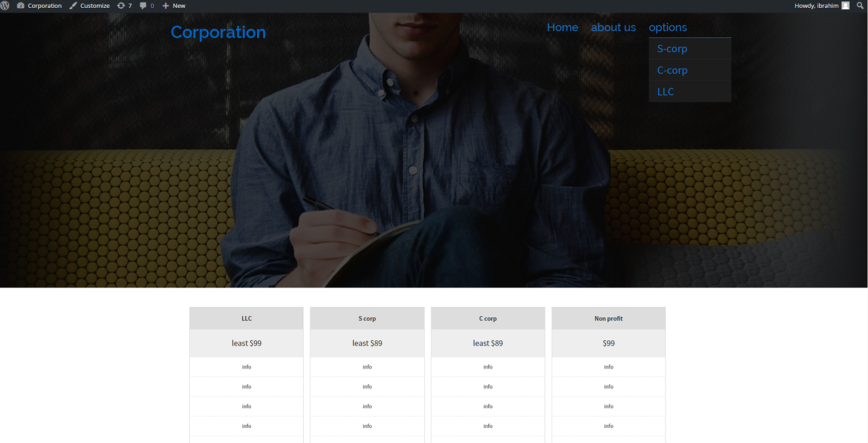Click the user avatar next to Howdy
The width and height of the screenshot is (868, 443).
point(845,6)
